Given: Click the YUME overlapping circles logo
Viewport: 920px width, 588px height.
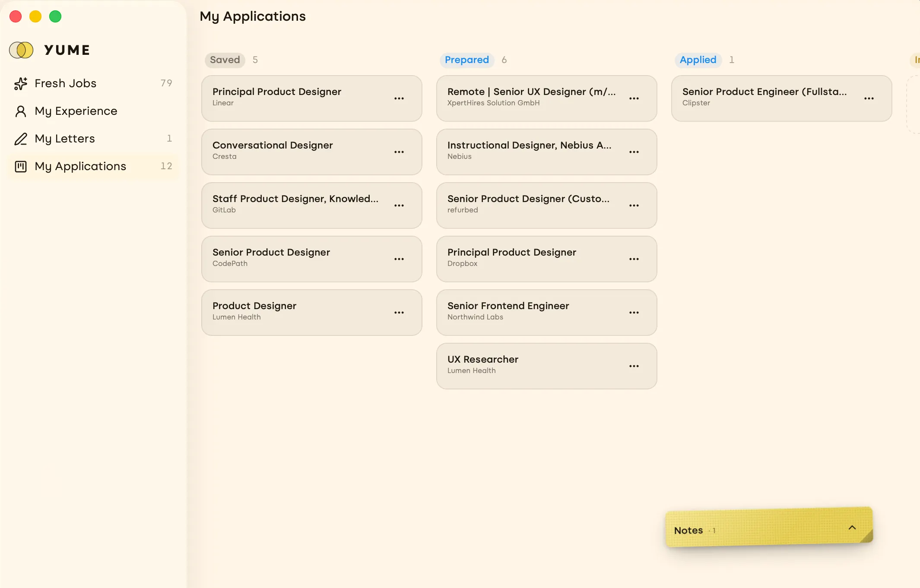Looking at the screenshot, I should 21,50.
